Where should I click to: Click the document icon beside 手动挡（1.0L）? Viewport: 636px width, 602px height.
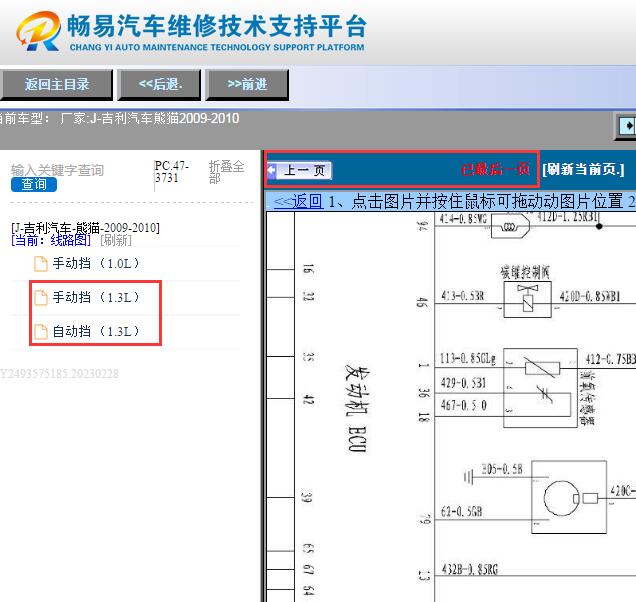coord(41,264)
